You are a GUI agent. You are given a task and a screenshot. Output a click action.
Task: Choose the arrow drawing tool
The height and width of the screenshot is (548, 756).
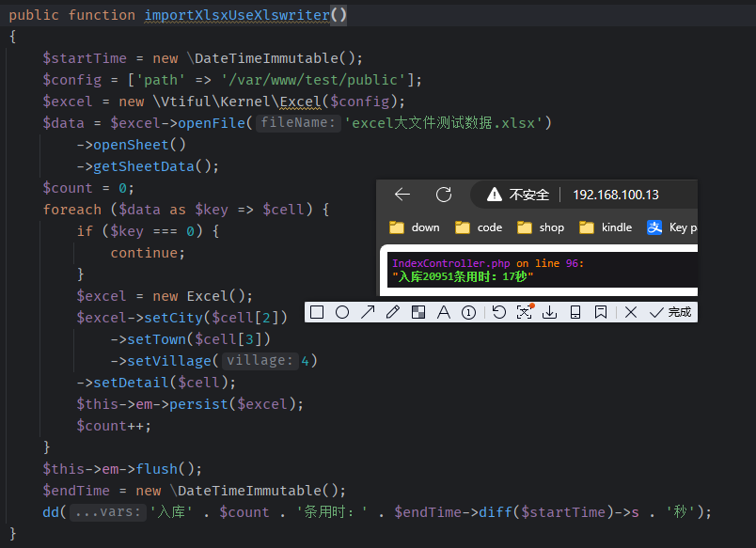(368, 312)
